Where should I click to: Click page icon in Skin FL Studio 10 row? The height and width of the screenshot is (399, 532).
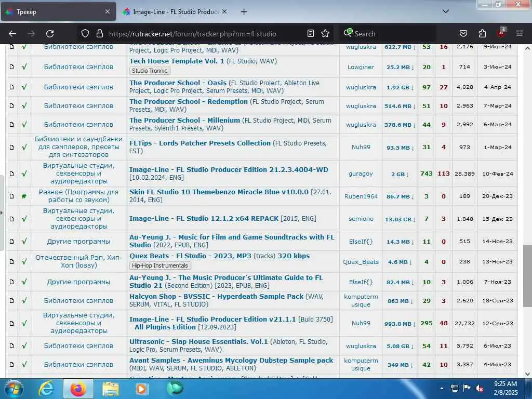tap(11, 196)
